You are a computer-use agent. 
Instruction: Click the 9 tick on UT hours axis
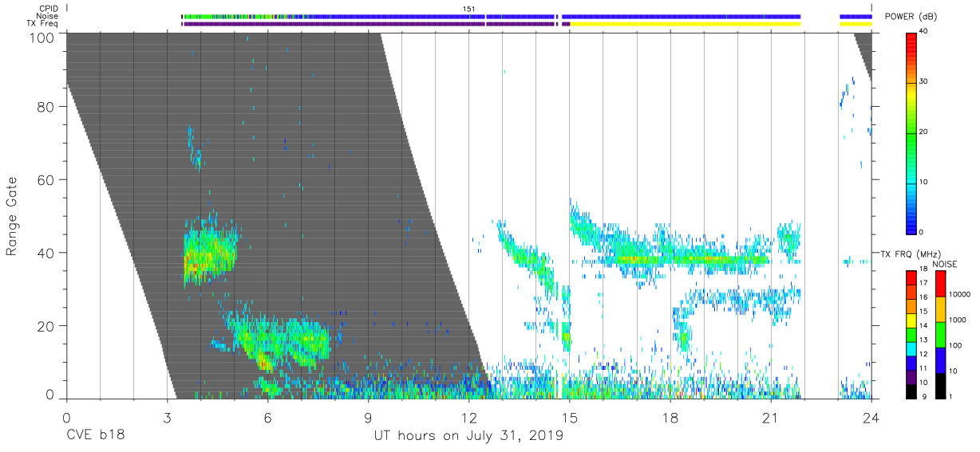tap(369, 417)
